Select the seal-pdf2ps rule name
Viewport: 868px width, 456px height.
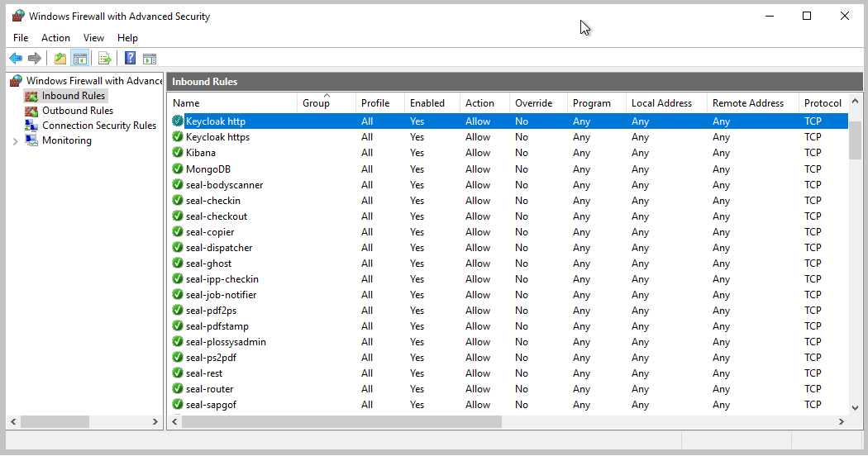(211, 311)
